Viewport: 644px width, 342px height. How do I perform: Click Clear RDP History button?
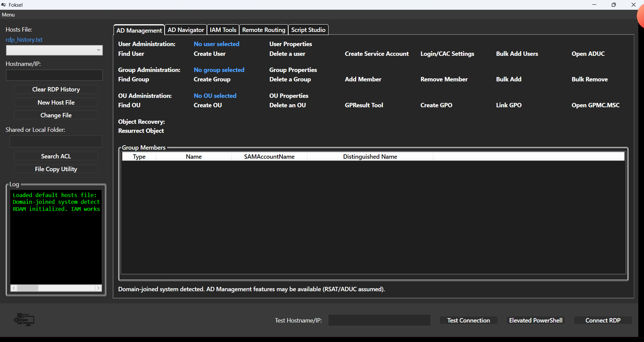tap(56, 89)
